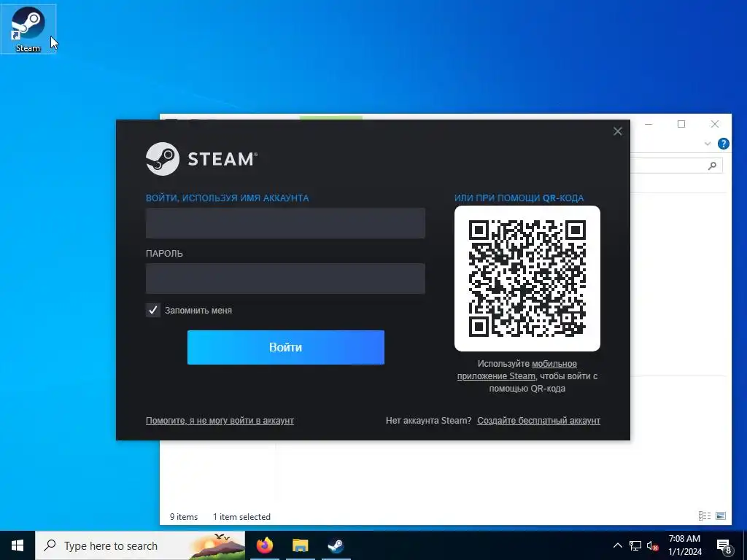The width and height of the screenshot is (747, 560).
Task: Focus the account name input field
Action: pyautogui.click(x=285, y=223)
